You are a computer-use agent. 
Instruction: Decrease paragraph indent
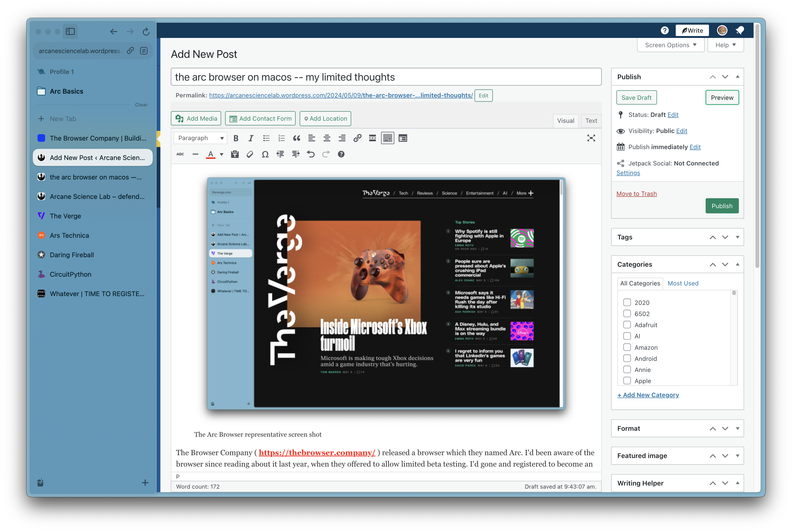[x=280, y=154]
